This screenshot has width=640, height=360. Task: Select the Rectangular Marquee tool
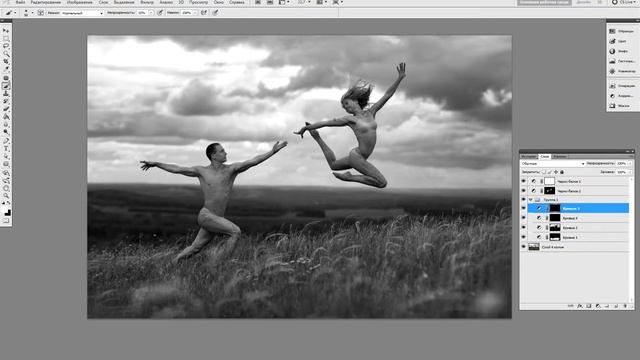pos(6,38)
